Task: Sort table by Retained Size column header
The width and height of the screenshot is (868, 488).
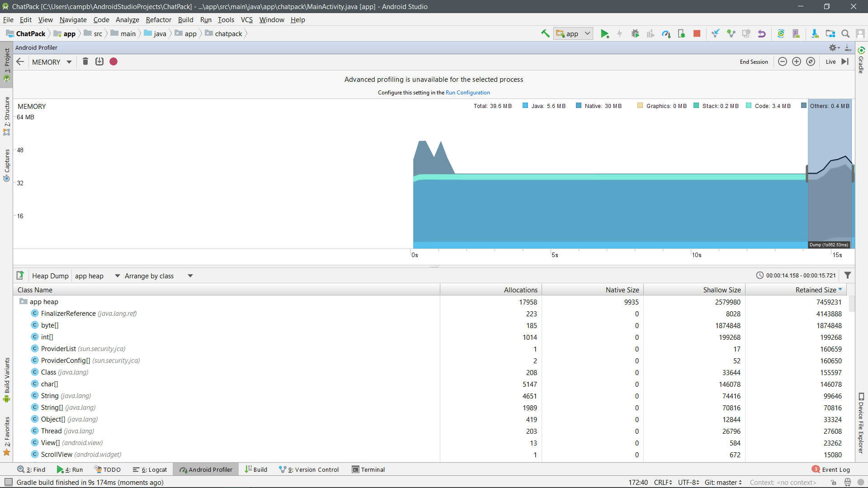Action: [816, 290]
